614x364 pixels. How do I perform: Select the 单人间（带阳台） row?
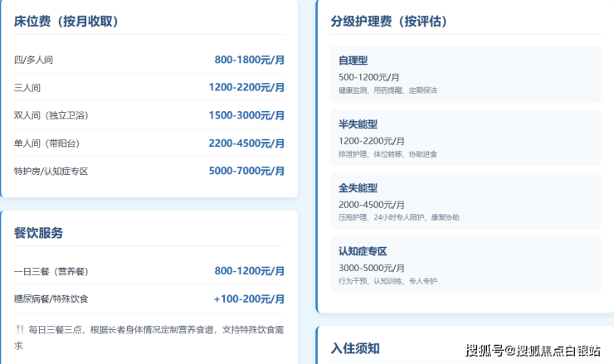click(149, 143)
